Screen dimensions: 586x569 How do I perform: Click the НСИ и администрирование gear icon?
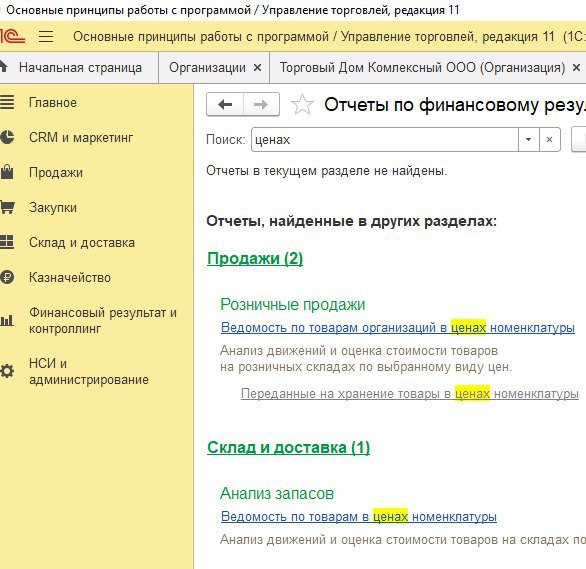[x=7, y=371]
